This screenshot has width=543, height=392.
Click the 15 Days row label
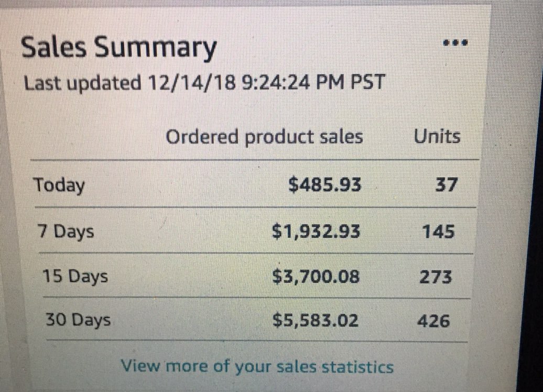pyautogui.click(x=75, y=276)
